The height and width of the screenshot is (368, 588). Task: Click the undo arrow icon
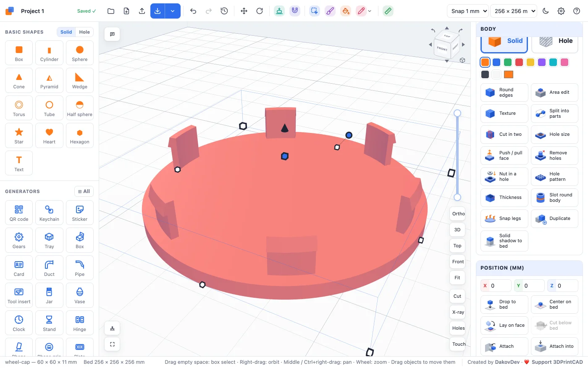(x=193, y=11)
